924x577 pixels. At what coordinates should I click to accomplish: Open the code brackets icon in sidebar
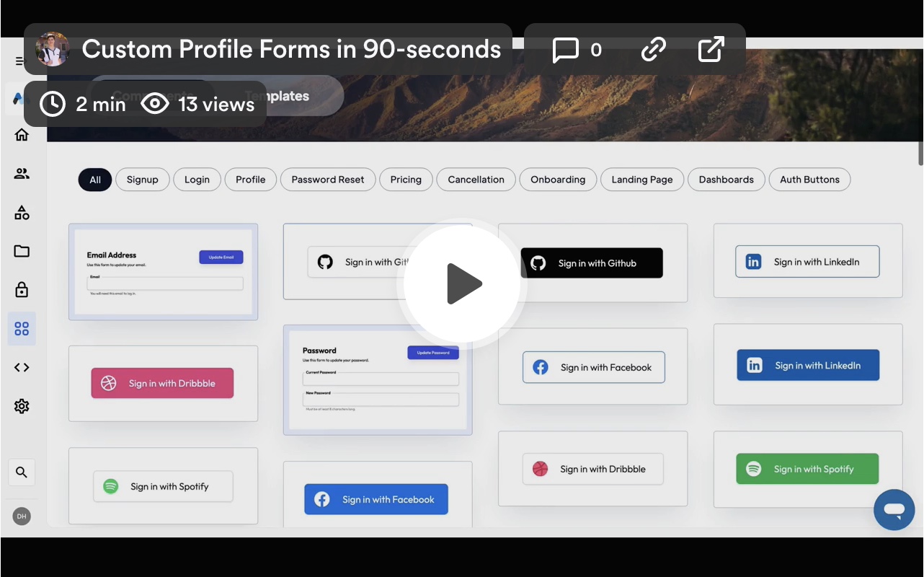pyautogui.click(x=22, y=368)
